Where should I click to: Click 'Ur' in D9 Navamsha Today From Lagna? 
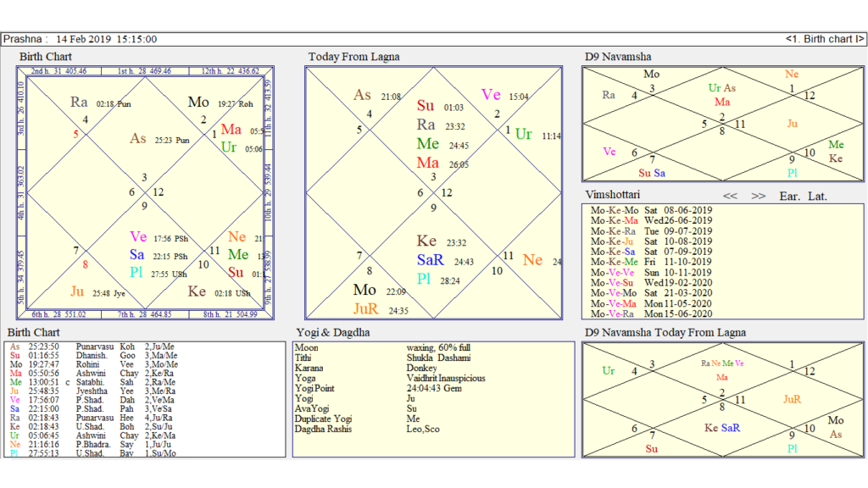pyautogui.click(x=609, y=371)
